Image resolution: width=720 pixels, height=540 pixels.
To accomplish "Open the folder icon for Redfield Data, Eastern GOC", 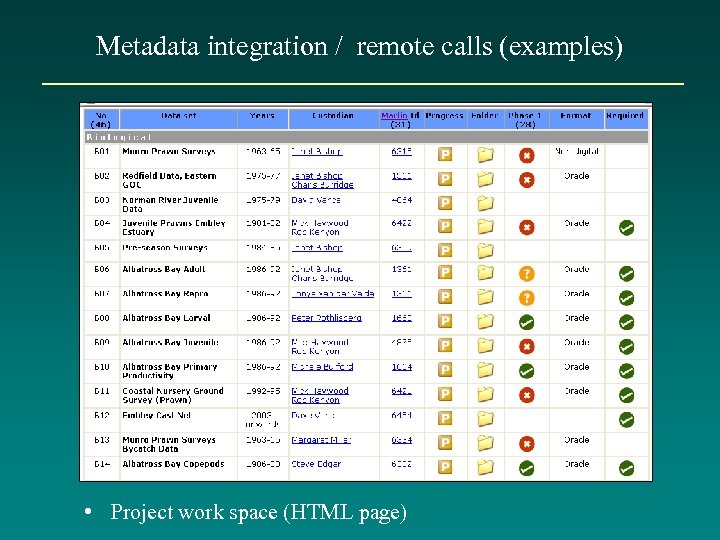I will point(485,179).
